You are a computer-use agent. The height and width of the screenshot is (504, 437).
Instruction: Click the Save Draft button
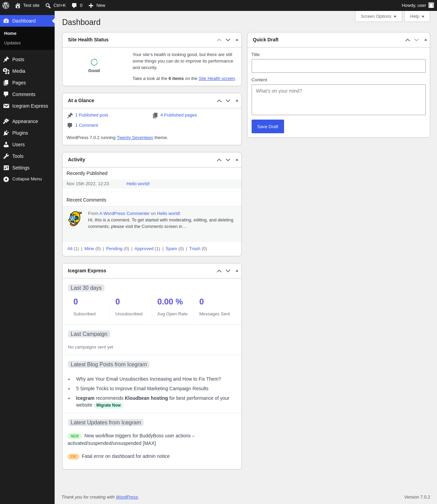[x=268, y=126]
